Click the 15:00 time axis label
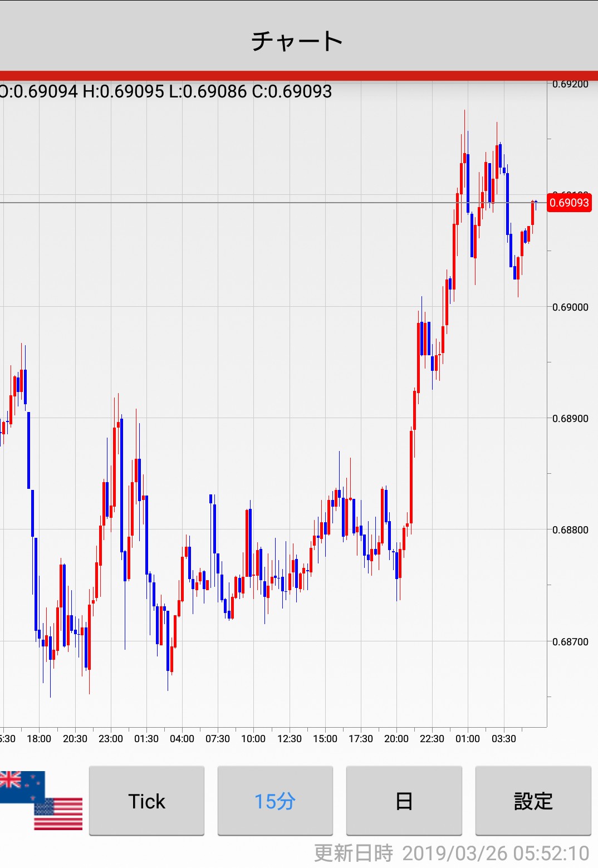Viewport: 598px width, 868px height. [x=325, y=739]
